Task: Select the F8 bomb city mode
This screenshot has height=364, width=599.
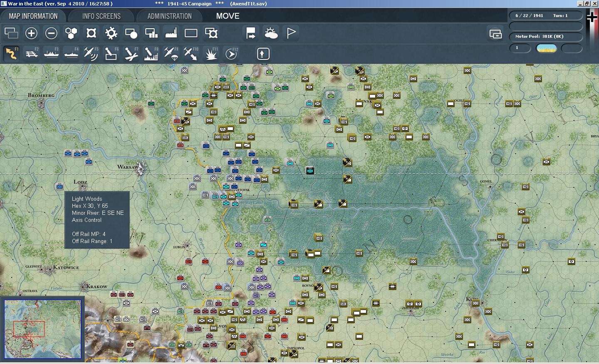Action: point(151,54)
